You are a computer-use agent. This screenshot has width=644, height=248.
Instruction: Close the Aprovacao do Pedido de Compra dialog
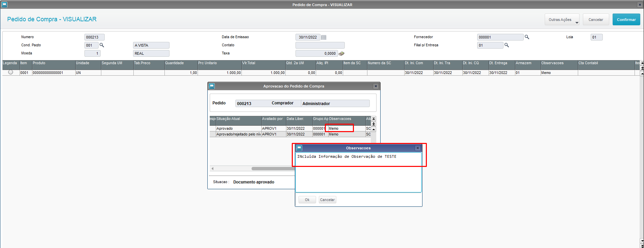(x=376, y=86)
